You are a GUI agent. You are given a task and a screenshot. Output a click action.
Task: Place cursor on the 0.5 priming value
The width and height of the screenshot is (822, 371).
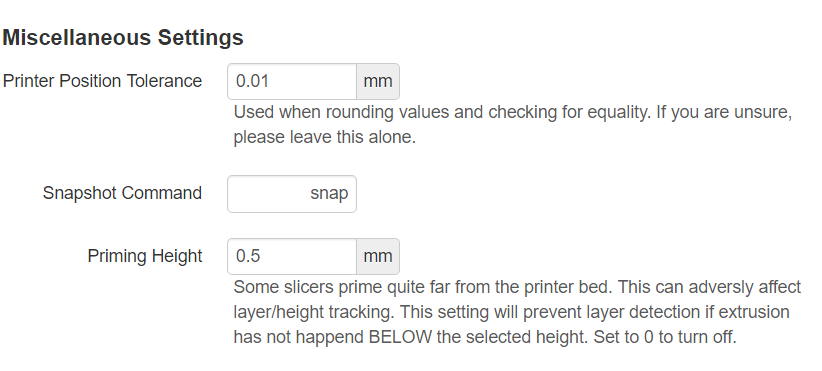pyautogui.click(x=248, y=256)
